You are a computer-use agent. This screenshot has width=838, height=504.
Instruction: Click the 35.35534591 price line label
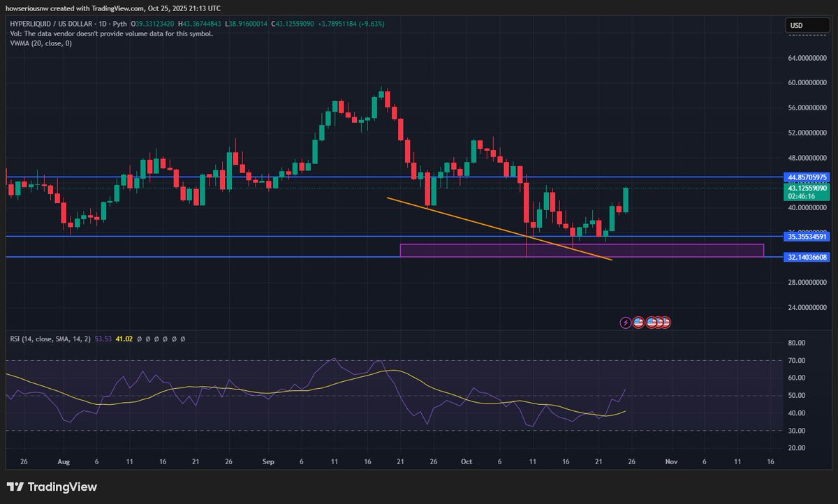click(x=807, y=237)
